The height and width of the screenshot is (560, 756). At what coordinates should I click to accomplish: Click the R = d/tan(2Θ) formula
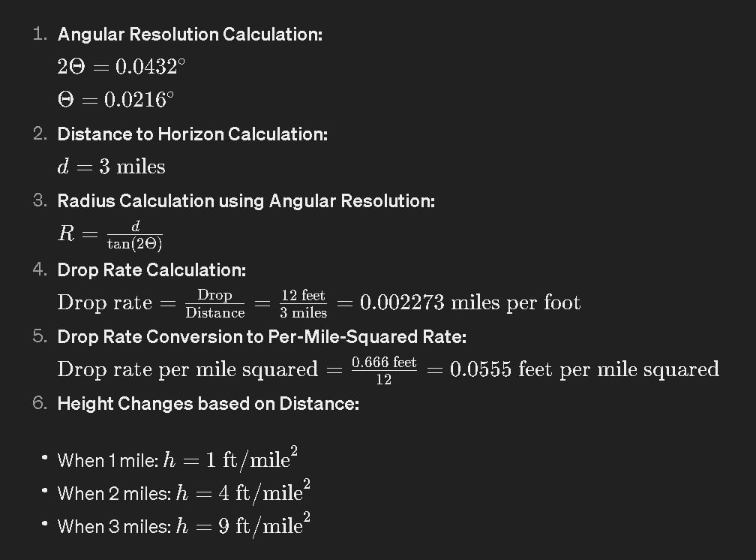coord(110,235)
